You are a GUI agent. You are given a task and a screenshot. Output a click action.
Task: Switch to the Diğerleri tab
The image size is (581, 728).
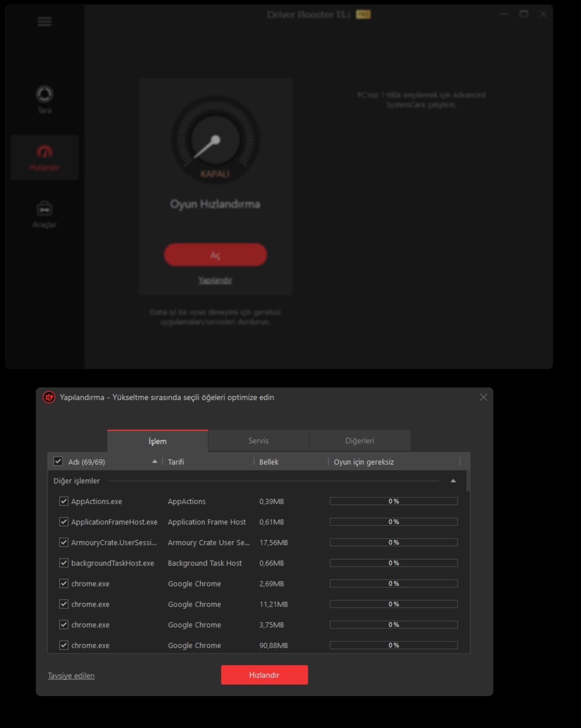[360, 441]
